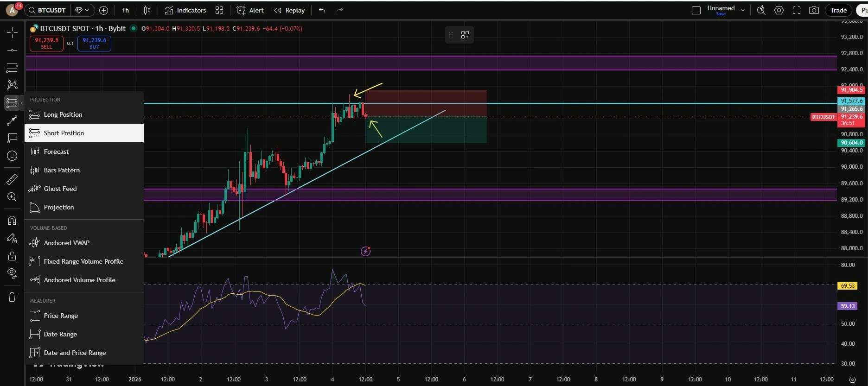The height and width of the screenshot is (386, 868).
Task: Toggle stay in drawing mode
Action: click(12, 239)
